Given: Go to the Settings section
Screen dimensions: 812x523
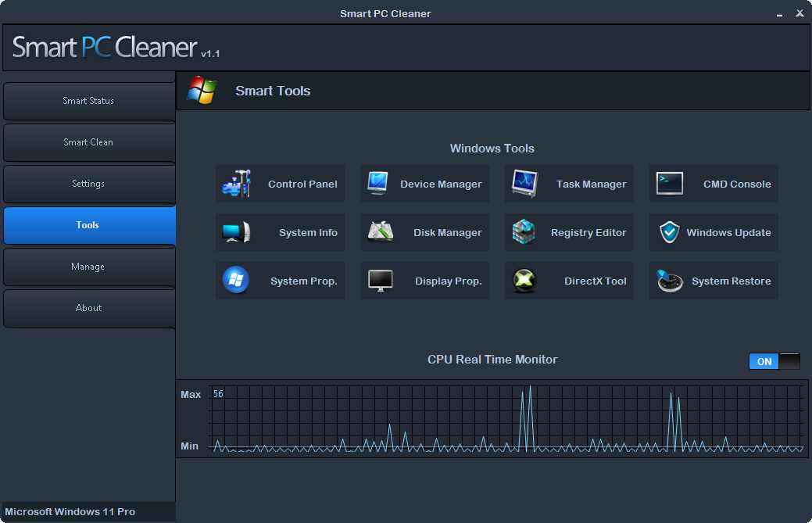Looking at the screenshot, I should tap(89, 184).
